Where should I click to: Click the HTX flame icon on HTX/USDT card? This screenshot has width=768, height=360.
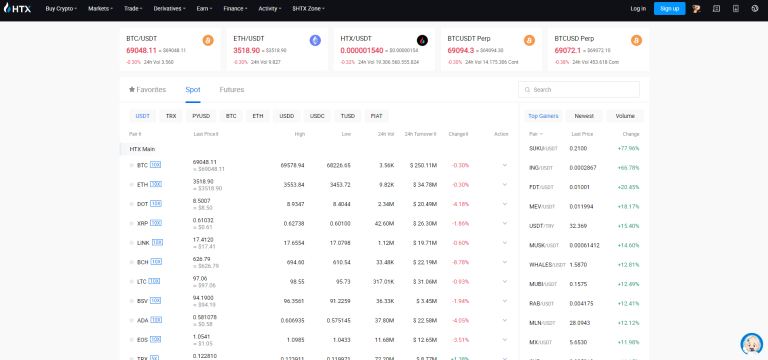(422, 40)
